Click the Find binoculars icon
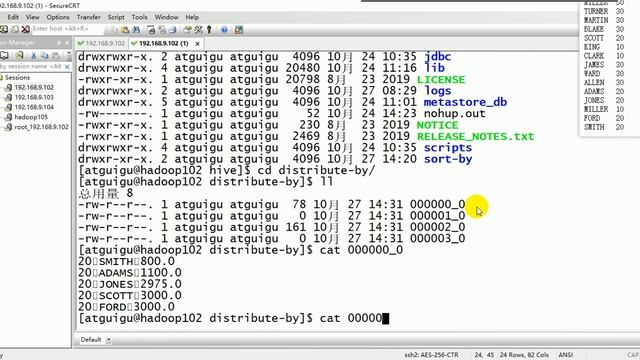 coord(136,29)
